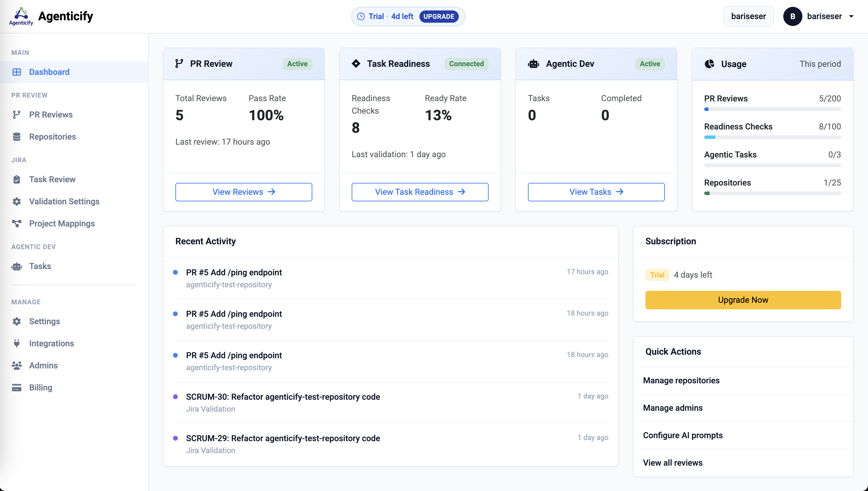The height and width of the screenshot is (491, 868).
Task: Open Tasks via the robot icon
Action: pyautogui.click(x=16, y=266)
